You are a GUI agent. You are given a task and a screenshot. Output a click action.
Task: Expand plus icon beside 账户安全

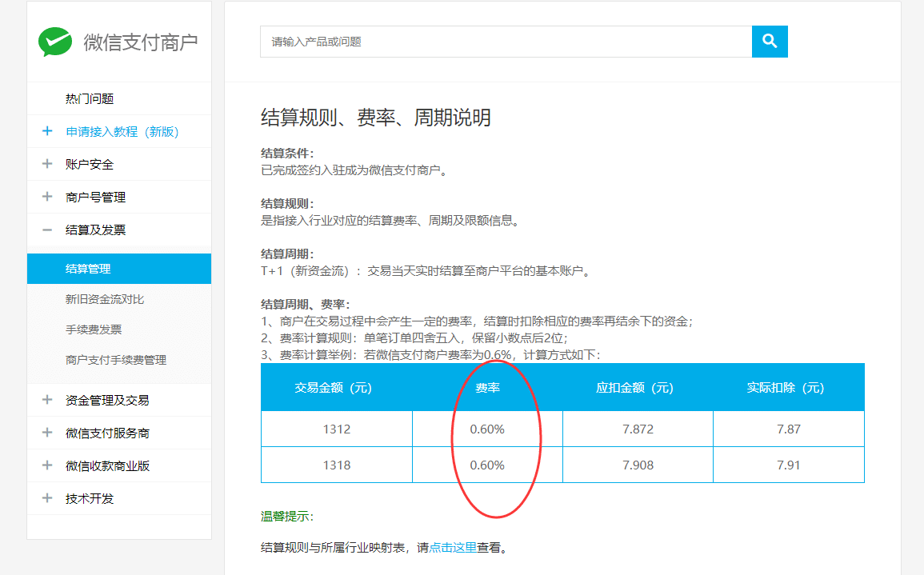pos(47,164)
